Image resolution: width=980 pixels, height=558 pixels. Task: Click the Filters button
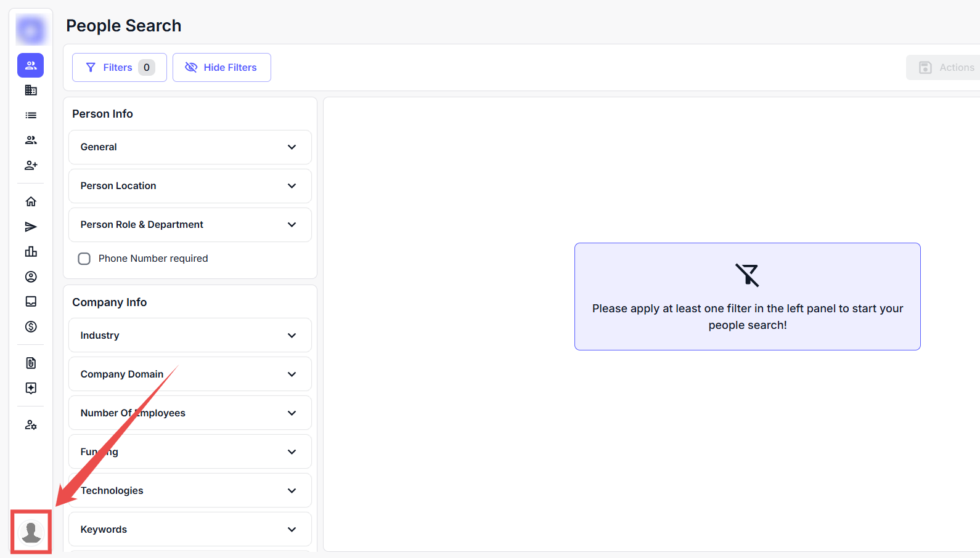[119, 68]
